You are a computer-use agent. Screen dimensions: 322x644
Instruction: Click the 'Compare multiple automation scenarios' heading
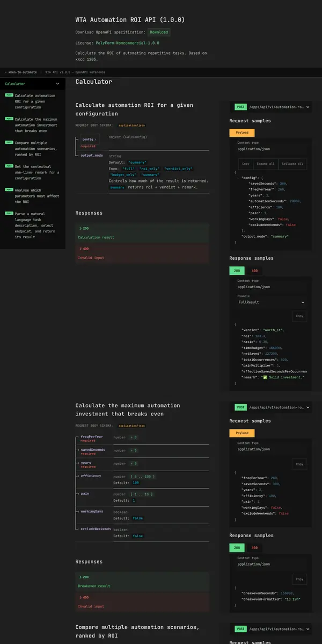(137, 631)
